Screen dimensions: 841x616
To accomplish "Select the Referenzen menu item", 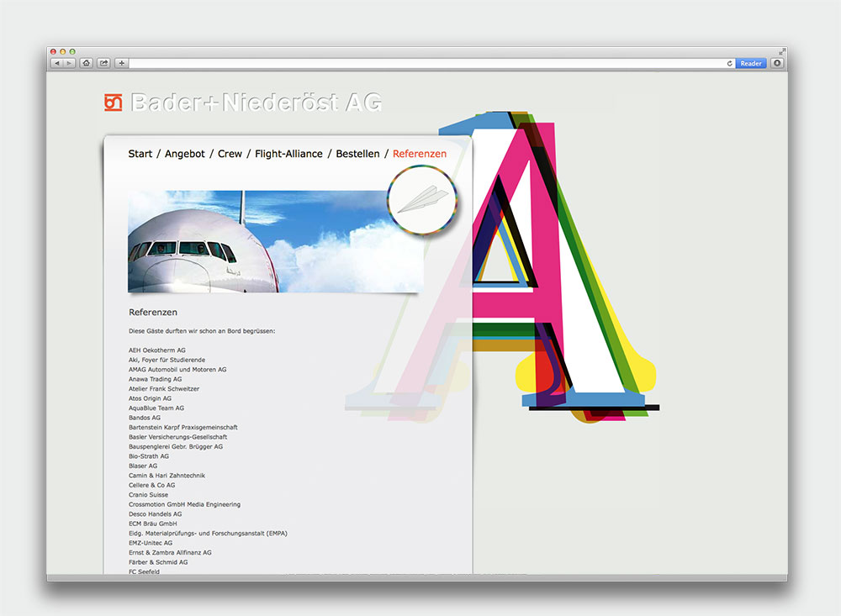I will point(420,154).
